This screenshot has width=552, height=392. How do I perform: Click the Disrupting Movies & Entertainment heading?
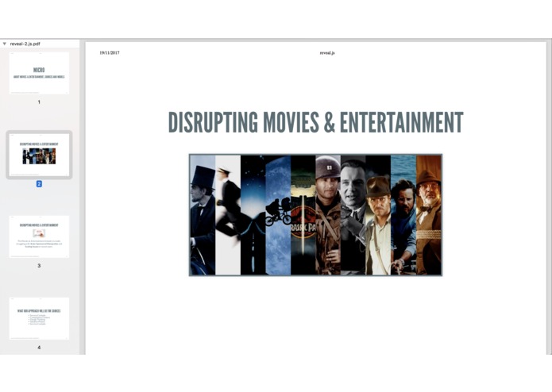click(x=316, y=122)
